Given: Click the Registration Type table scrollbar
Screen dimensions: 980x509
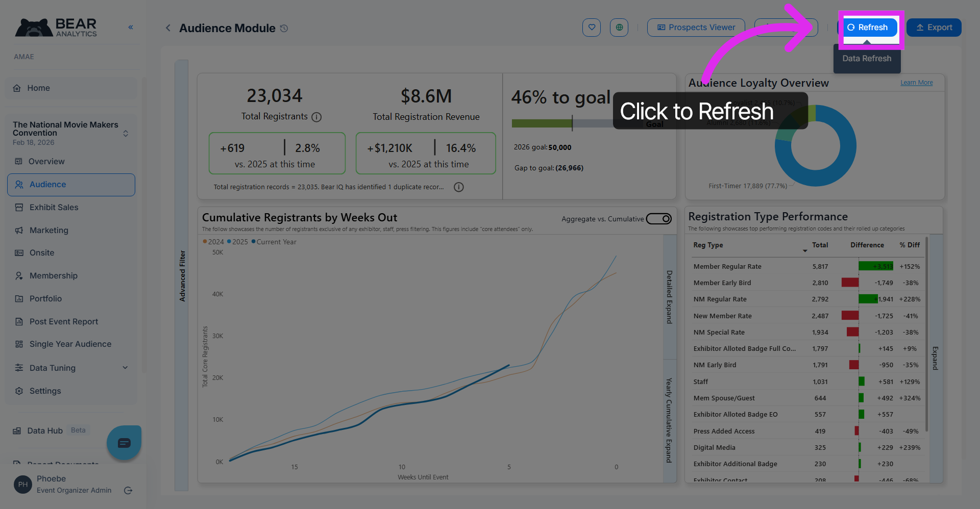Looking at the screenshot, I should pos(926,334).
